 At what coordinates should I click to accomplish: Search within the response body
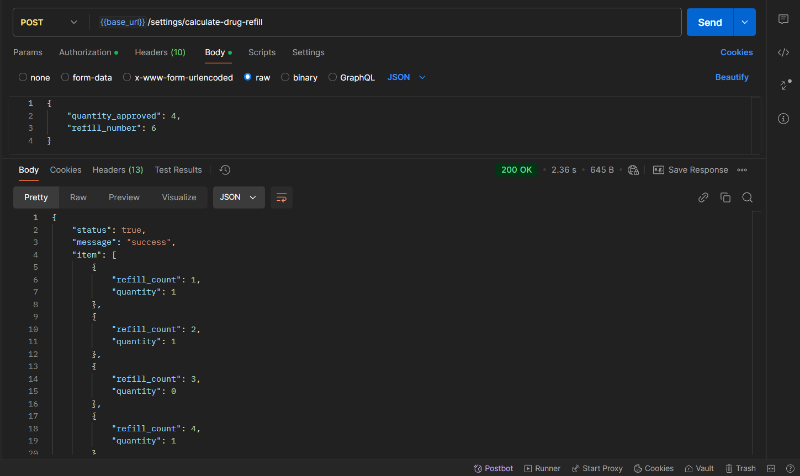747,197
